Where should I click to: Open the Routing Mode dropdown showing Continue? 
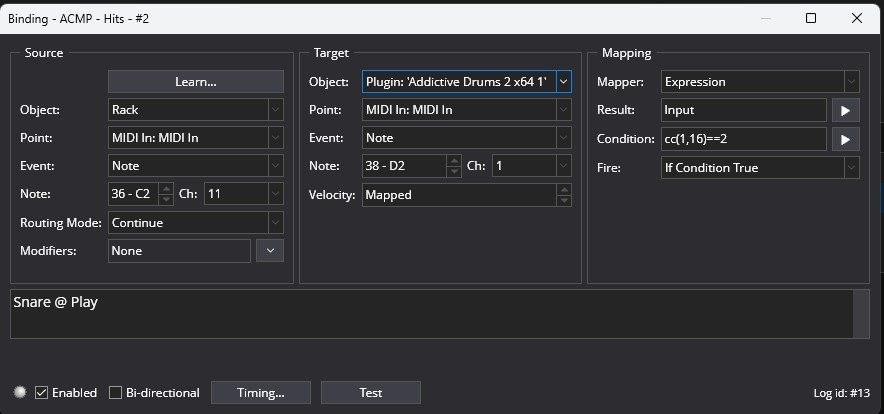click(x=196, y=223)
